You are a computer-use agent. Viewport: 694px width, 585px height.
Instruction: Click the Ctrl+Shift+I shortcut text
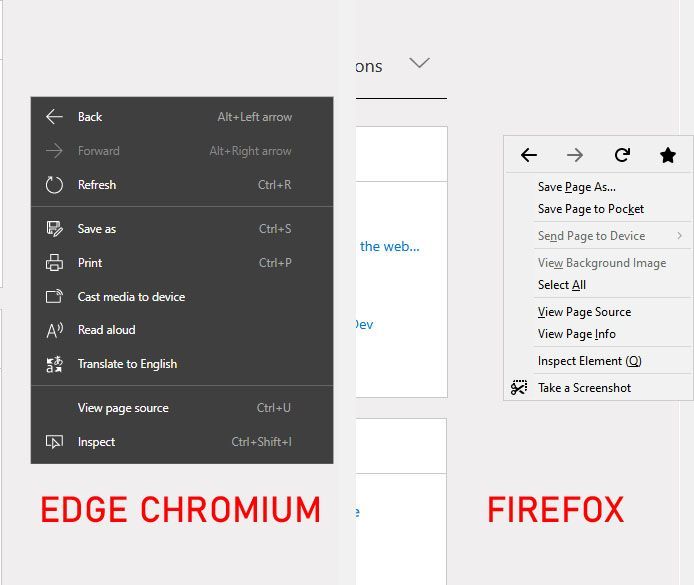(x=261, y=442)
